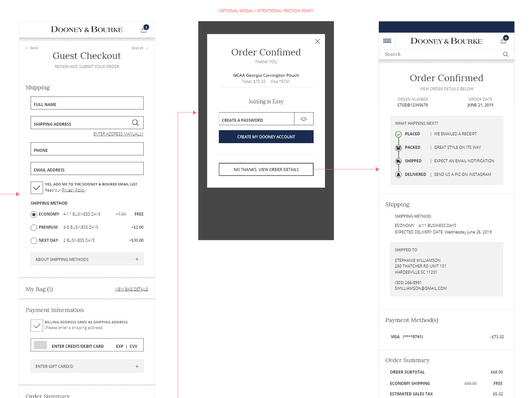532x398 pixels.
Task: Click the VISA (****9741) payment row
Action: 446,336
